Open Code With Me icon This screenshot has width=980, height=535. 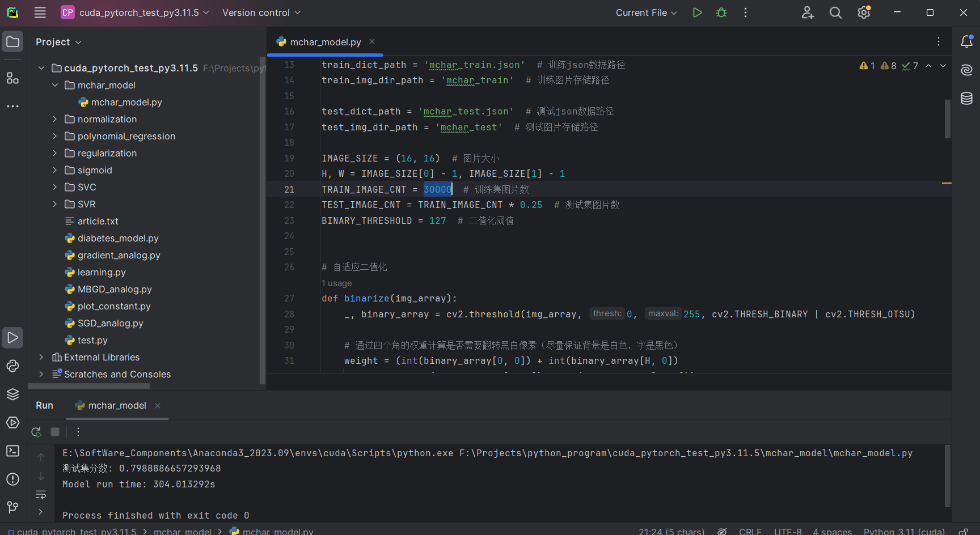click(x=808, y=12)
